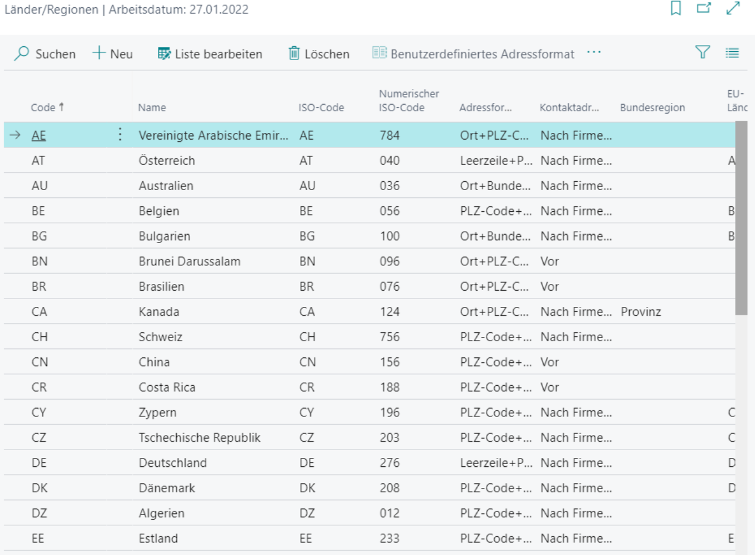Click the Löschen trash can icon
756x556 pixels.
coord(294,54)
